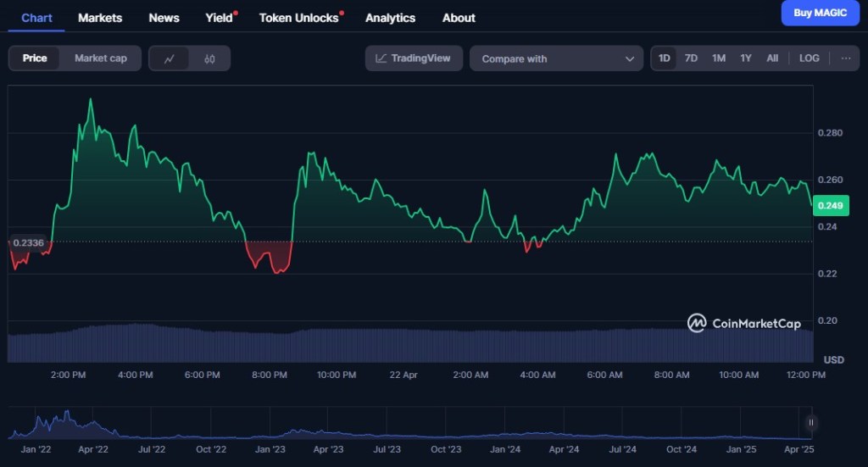Click Jan '22 on range navigator
Image resolution: width=868 pixels, height=467 pixels.
coord(36,449)
